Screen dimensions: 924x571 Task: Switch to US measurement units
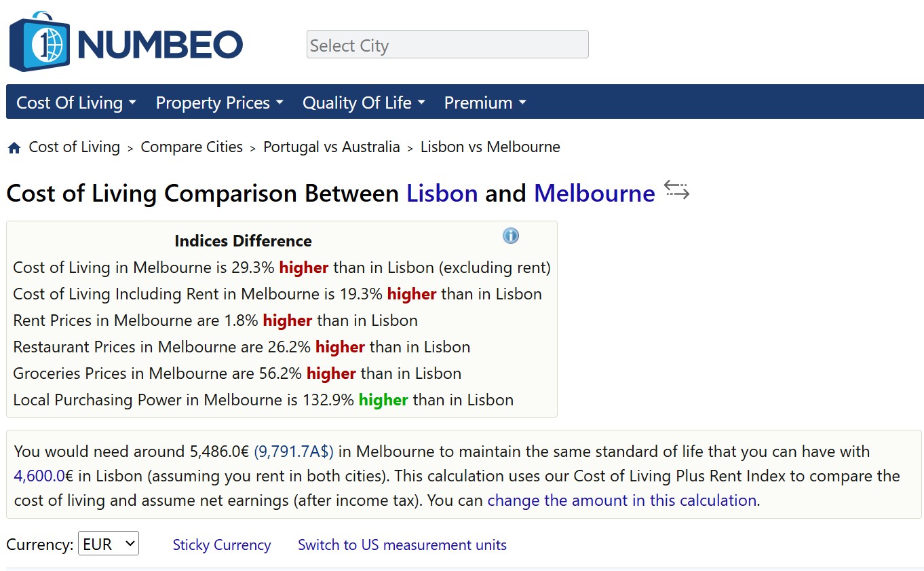[x=402, y=545]
